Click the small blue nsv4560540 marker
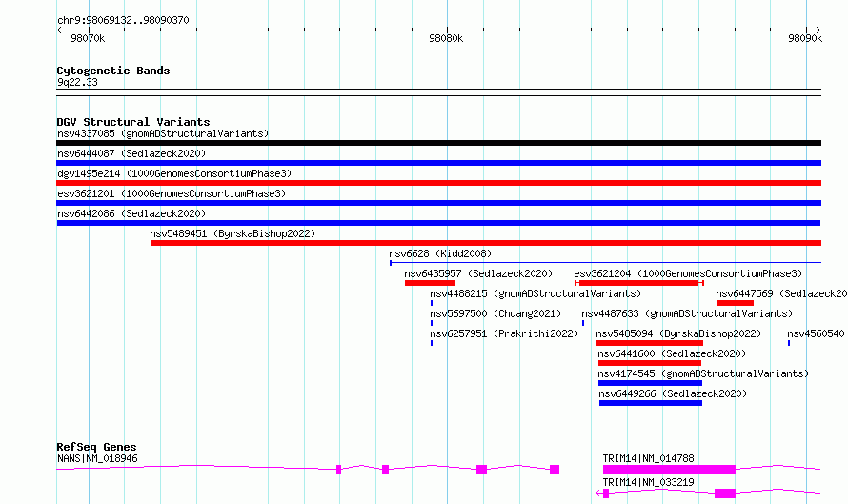The image size is (848, 504). pos(789,343)
